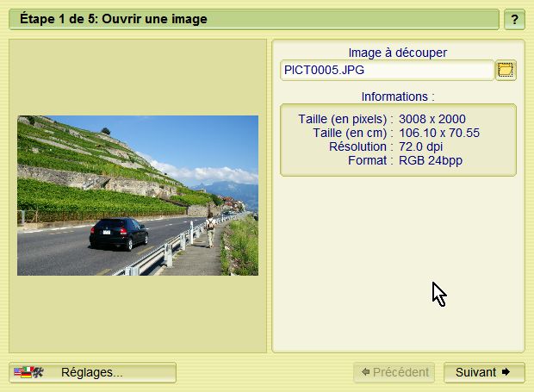The image size is (534, 392).
Task: Click the left arrow on Précédent
Action: coord(367,372)
